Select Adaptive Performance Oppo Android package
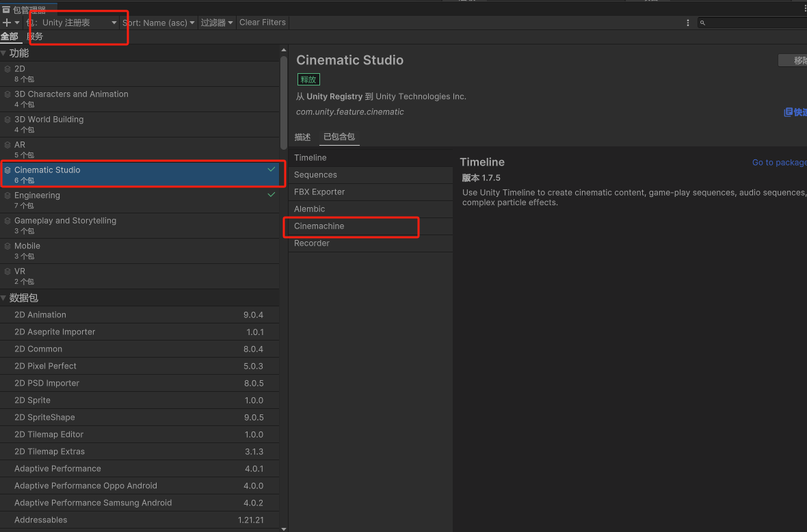Viewport: 807px width, 532px height. tap(140, 486)
